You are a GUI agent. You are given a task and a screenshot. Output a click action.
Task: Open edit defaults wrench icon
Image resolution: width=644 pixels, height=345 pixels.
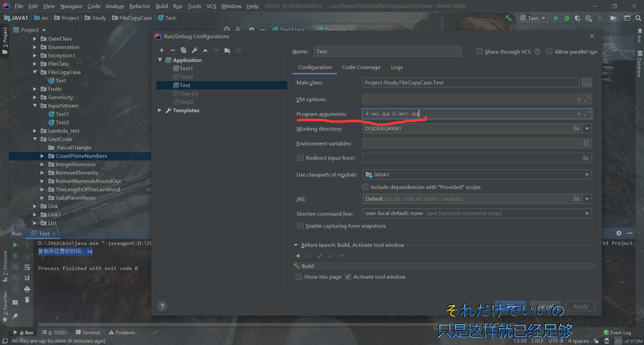195,50
